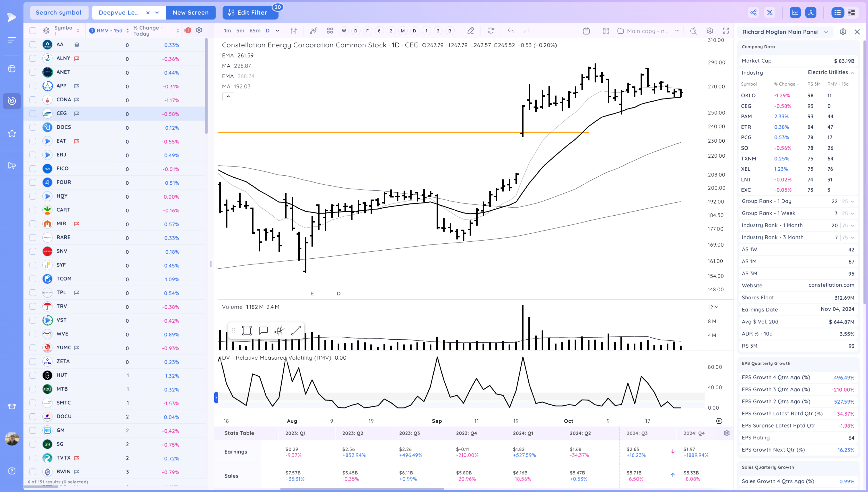
Task: Check the ALNY row checkbox
Action: pyautogui.click(x=33, y=58)
